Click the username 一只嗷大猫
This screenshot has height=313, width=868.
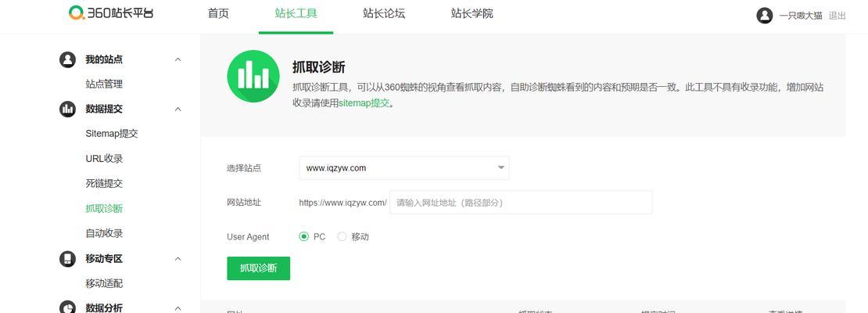tap(801, 16)
